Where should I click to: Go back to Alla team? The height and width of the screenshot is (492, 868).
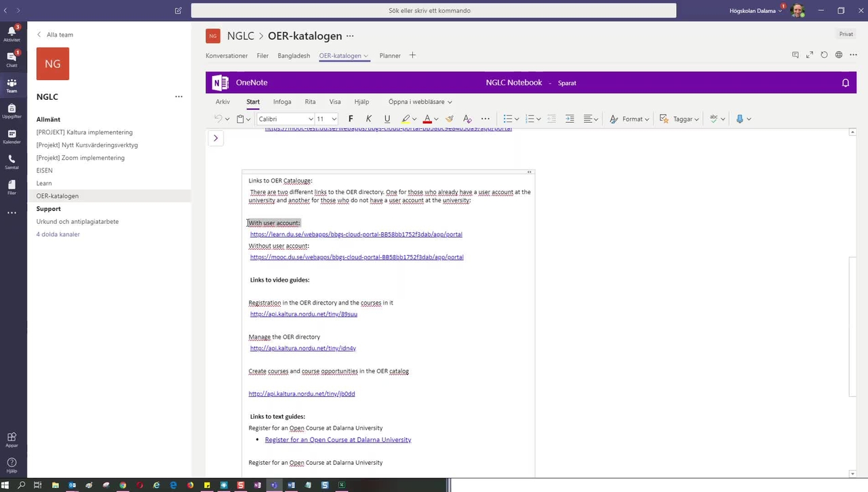tap(56, 35)
